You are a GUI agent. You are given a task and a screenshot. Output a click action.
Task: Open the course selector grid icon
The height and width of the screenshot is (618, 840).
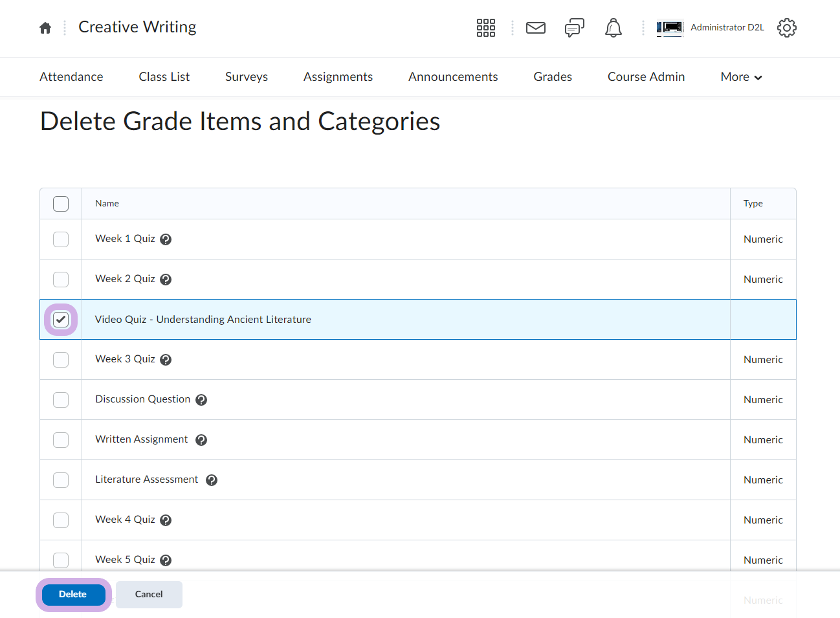485,28
